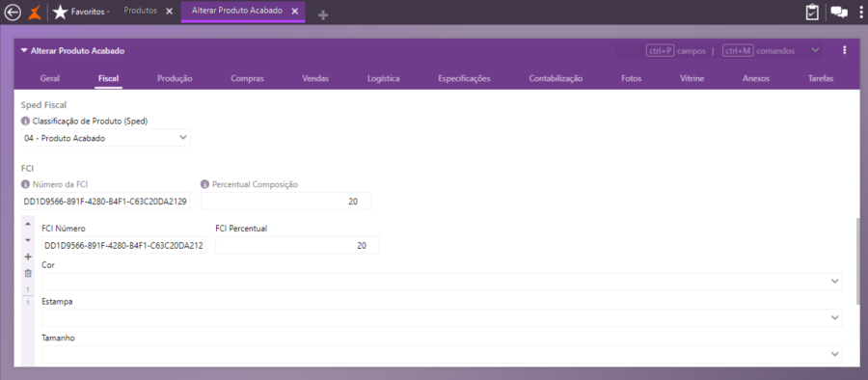Viewport: 868px width, 380px height.
Task: Open the Contabilização tab
Action: [x=556, y=79]
